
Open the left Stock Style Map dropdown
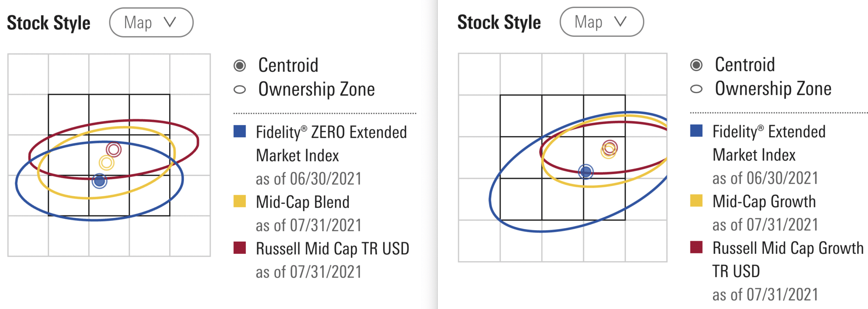pyautogui.click(x=151, y=22)
